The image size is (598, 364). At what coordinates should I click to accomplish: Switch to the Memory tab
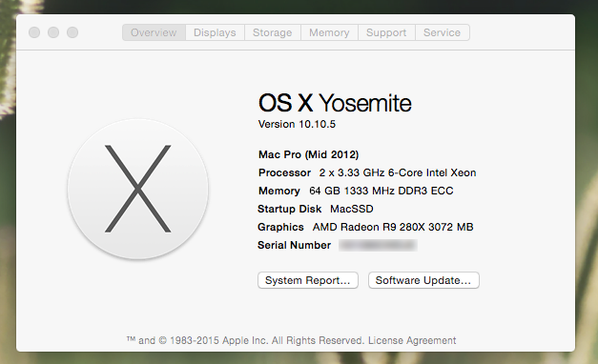coord(329,32)
